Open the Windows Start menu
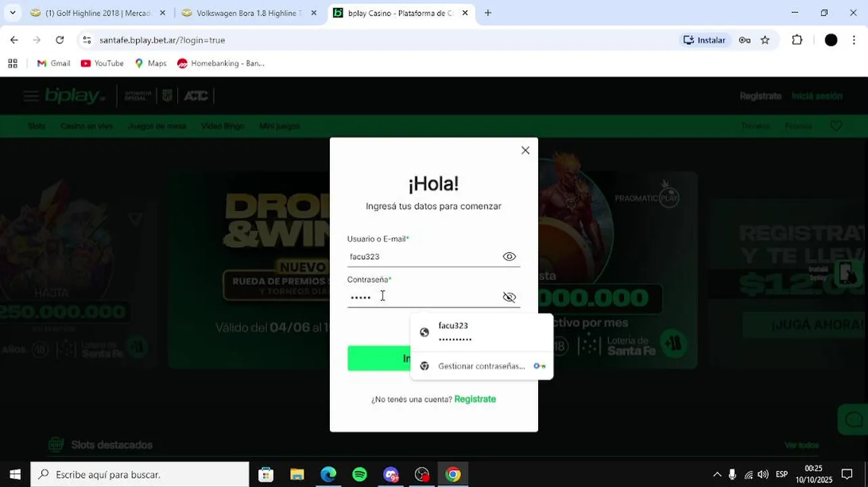 tap(15, 475)
